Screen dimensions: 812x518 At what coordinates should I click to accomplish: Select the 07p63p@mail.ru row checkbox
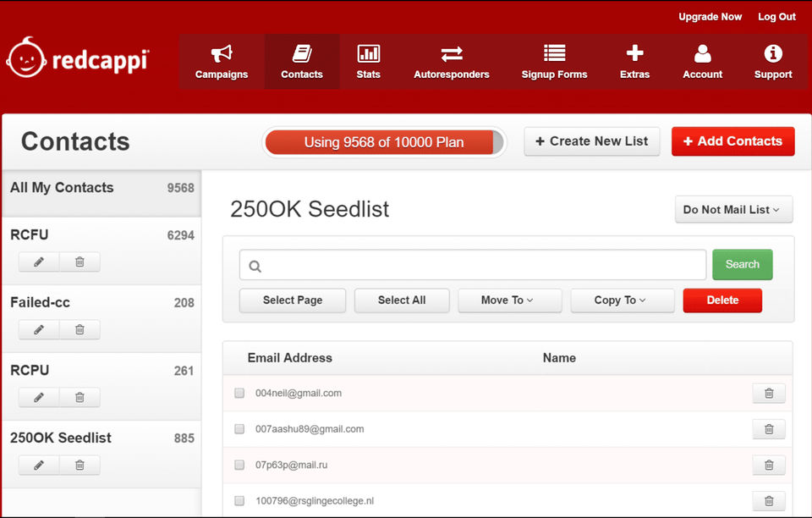(239, 465)
